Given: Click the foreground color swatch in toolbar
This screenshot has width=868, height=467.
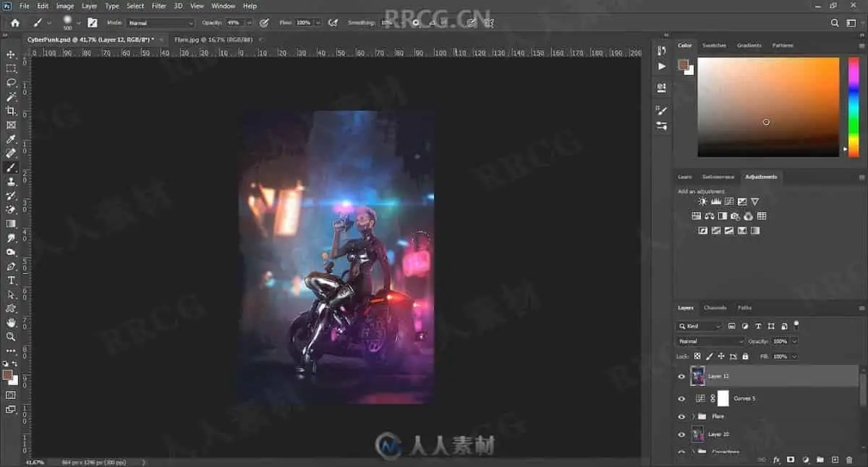Looking at the screenshot, I should [7, 375].
